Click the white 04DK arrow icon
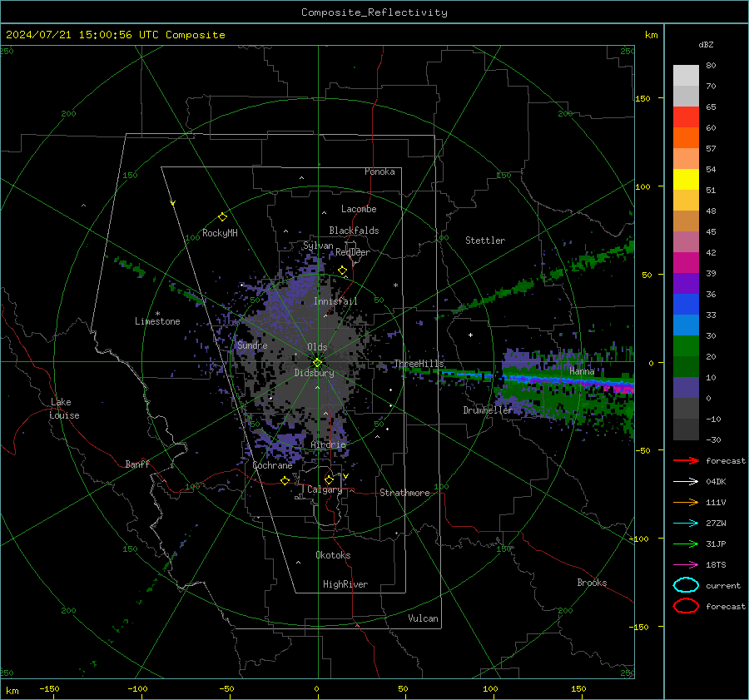This screenshot has height=700, width=749. coord(686,481)
